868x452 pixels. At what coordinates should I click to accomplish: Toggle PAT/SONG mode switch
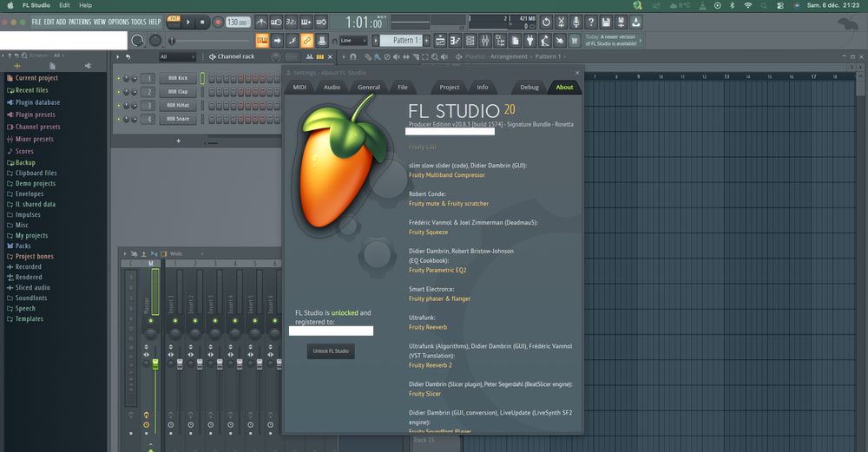click(174, 23)
